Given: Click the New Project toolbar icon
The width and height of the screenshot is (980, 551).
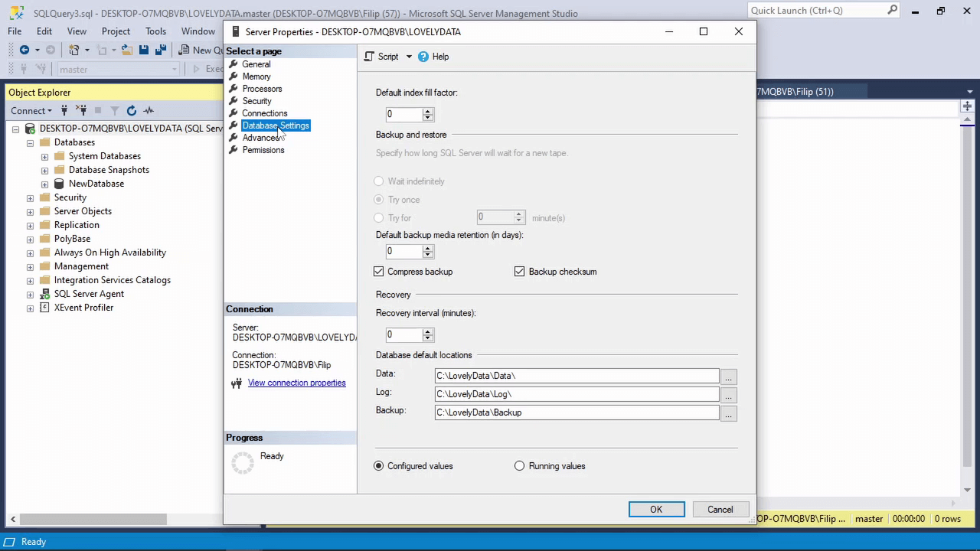Looking at the screenshot, I should (x=74, y=50).
